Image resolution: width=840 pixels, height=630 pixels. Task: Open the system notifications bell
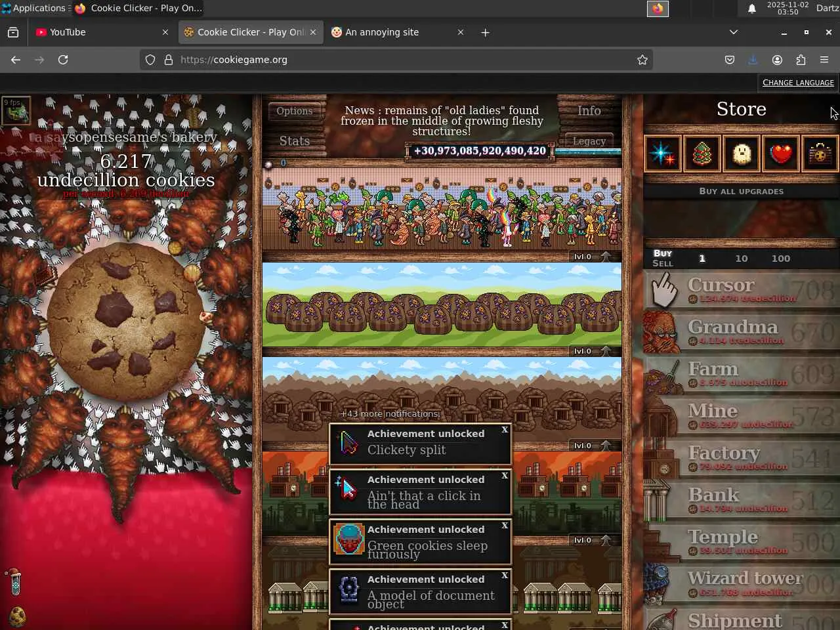tap(752, 9)
